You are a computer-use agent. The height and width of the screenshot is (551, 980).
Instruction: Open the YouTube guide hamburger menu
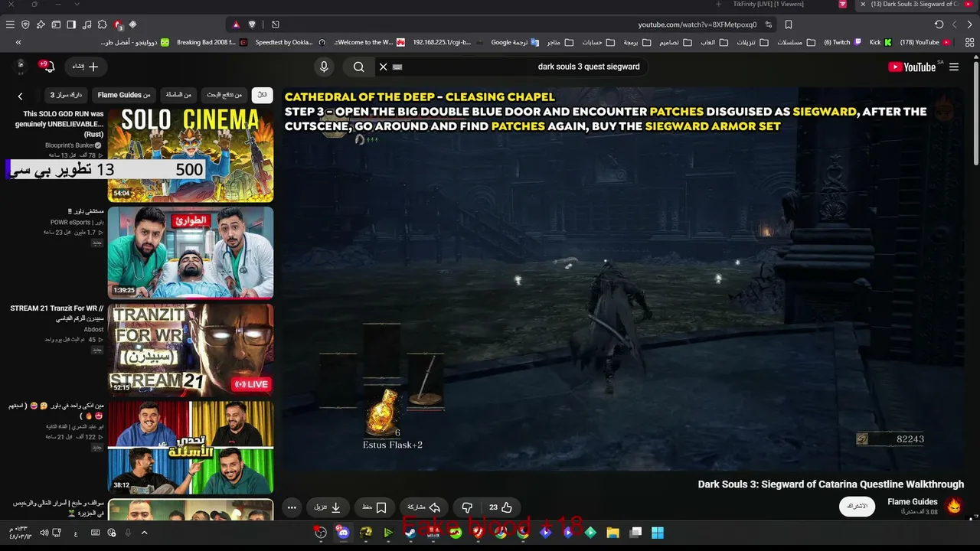[x=954, y=67]
